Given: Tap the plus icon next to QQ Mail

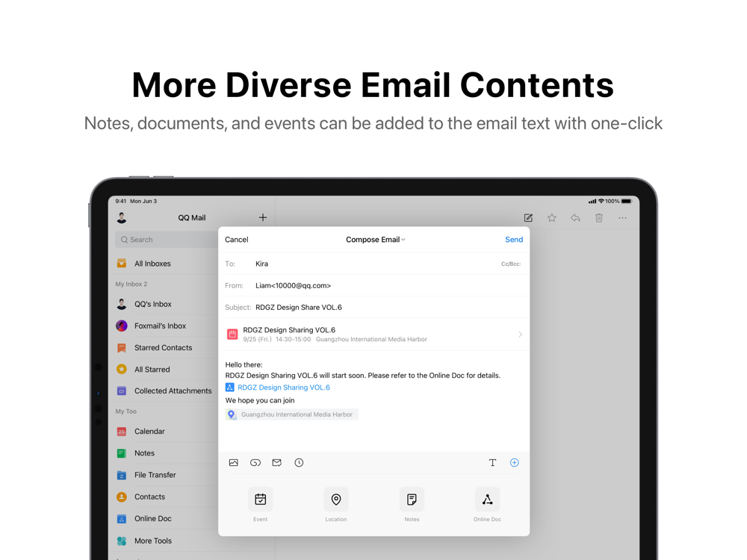Looking at the screenshot, I should pyautogui.click(x=262, y=217).
